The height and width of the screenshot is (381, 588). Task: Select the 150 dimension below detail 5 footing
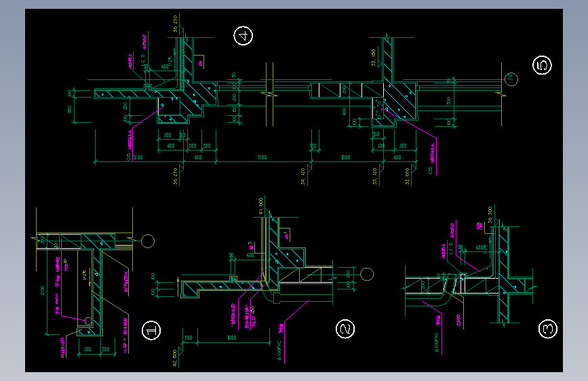376,134
